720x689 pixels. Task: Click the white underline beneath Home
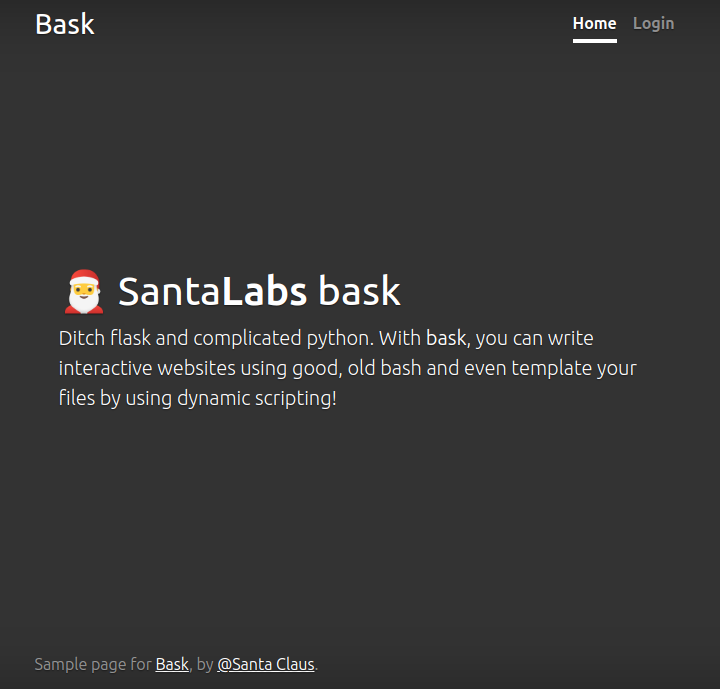(x=594, y=41)
